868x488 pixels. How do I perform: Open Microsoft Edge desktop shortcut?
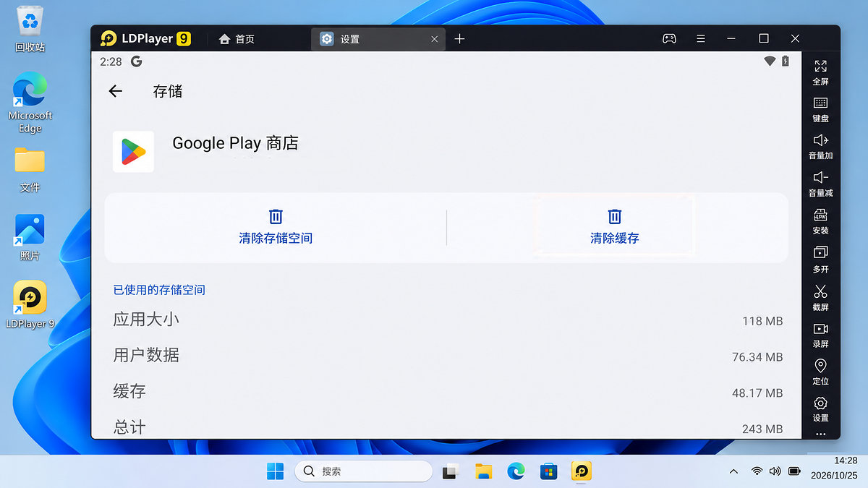point(30,103)
